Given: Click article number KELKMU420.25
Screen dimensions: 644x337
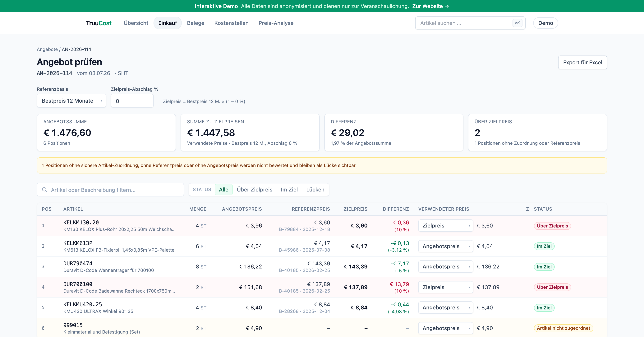Looking at the screenshot, I should 82,304.
